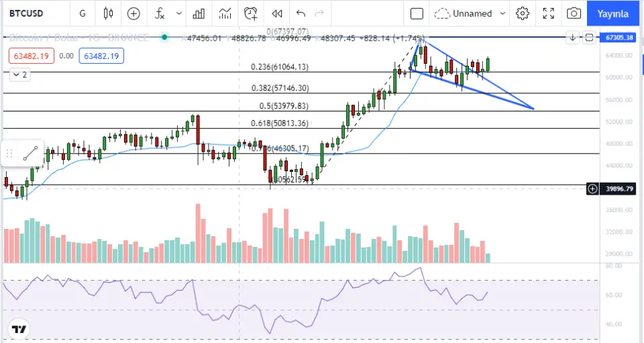Change the G timeframe interval
The height and width of the screenshot is (343, 644).
(x=82, y=13)
